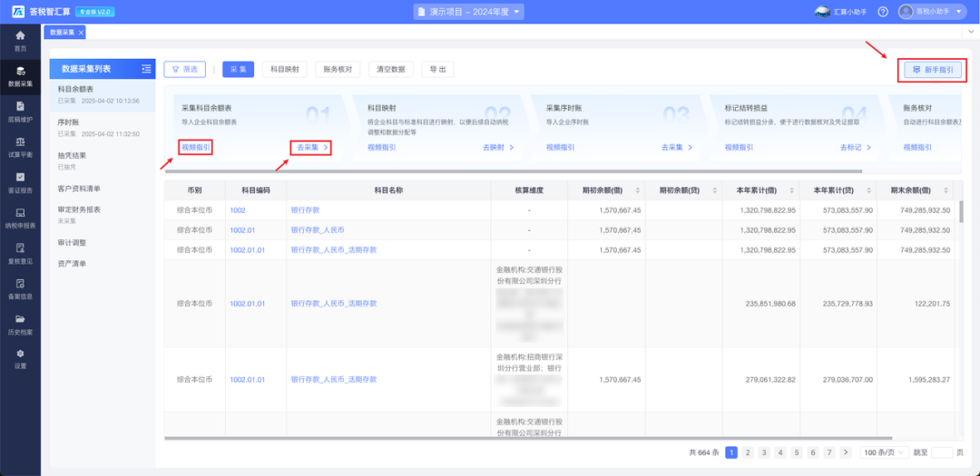Click the 专业版 V2.0 version badge

95,12
